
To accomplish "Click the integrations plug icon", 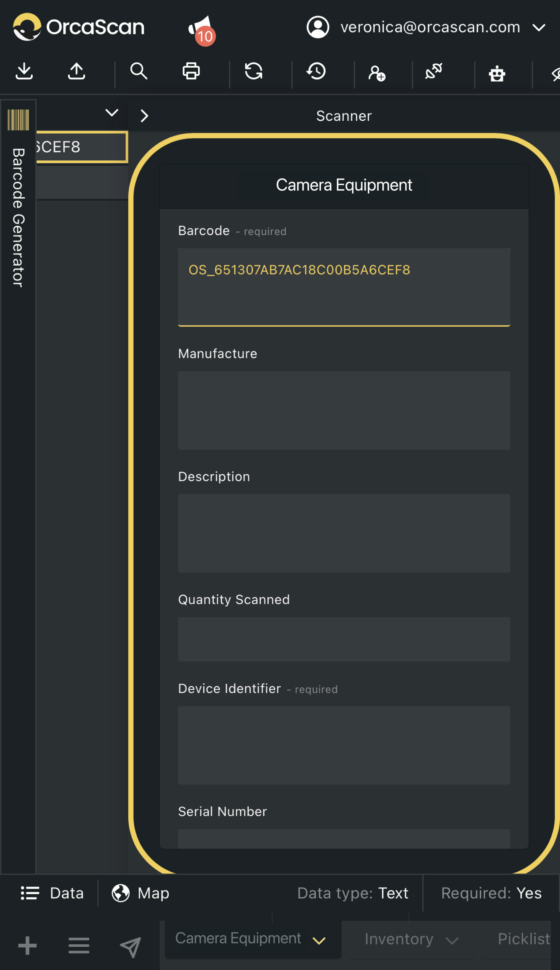I will point(434,71).
